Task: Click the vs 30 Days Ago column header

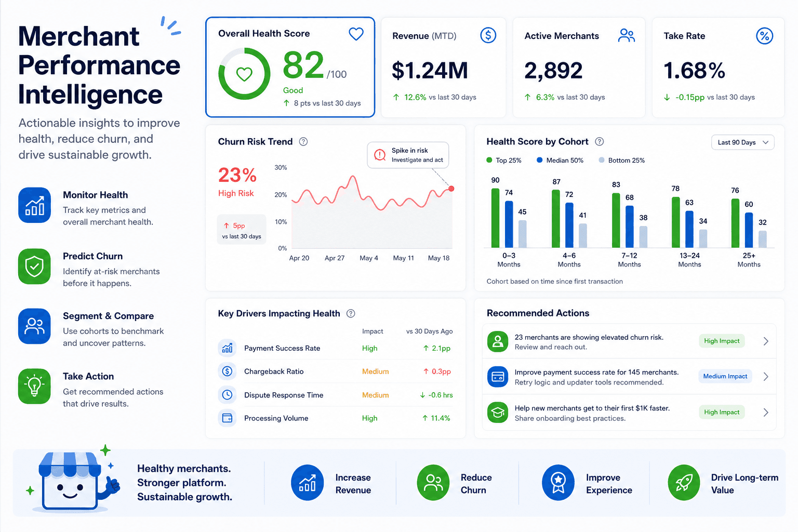Action: pos(429,331)
